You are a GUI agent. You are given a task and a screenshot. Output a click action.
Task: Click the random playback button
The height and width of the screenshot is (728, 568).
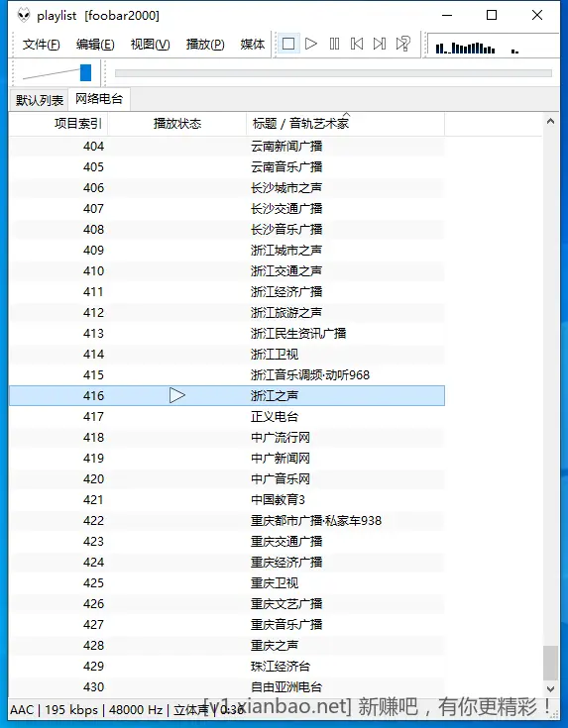(403, 45)
